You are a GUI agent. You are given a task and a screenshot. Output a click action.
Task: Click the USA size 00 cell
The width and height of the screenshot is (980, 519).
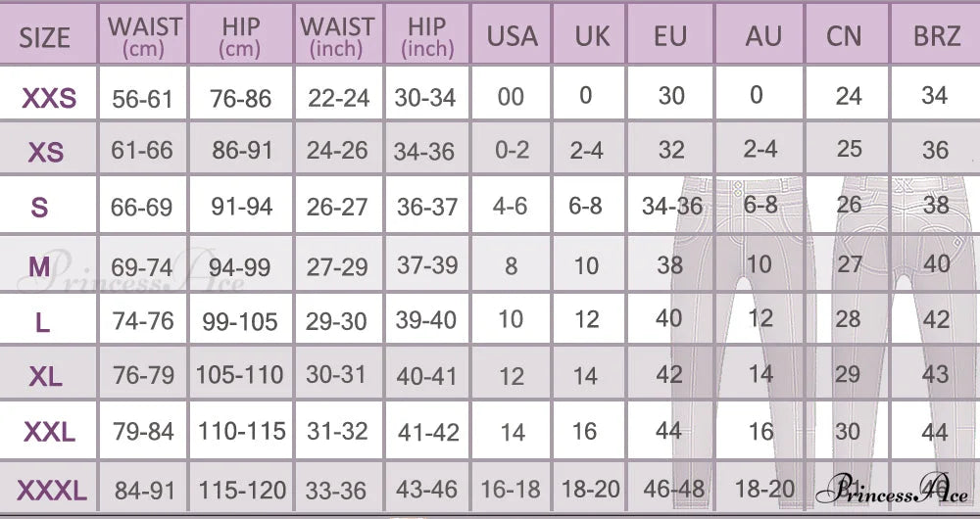[x=511, y=97]
